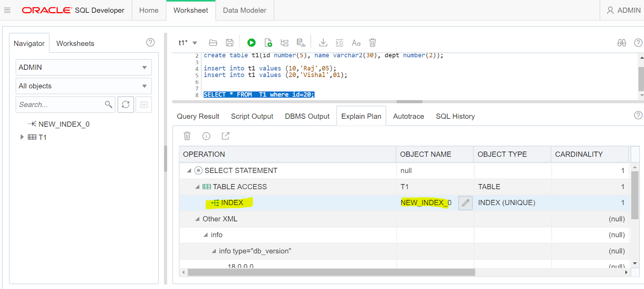The height and width of the screenshot is (289, 644).
Task: Click the explain plan vertical scrollbar
Action: [x=635, y=195]
